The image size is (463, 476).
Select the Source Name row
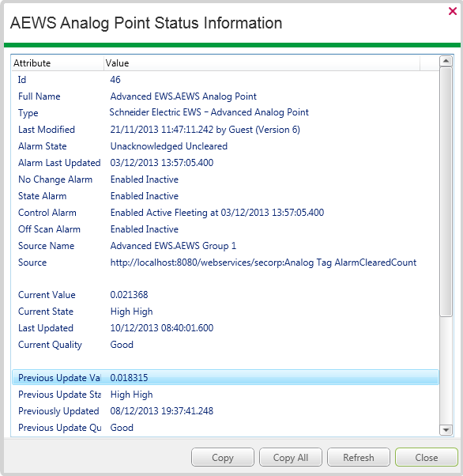coord(225,246)
